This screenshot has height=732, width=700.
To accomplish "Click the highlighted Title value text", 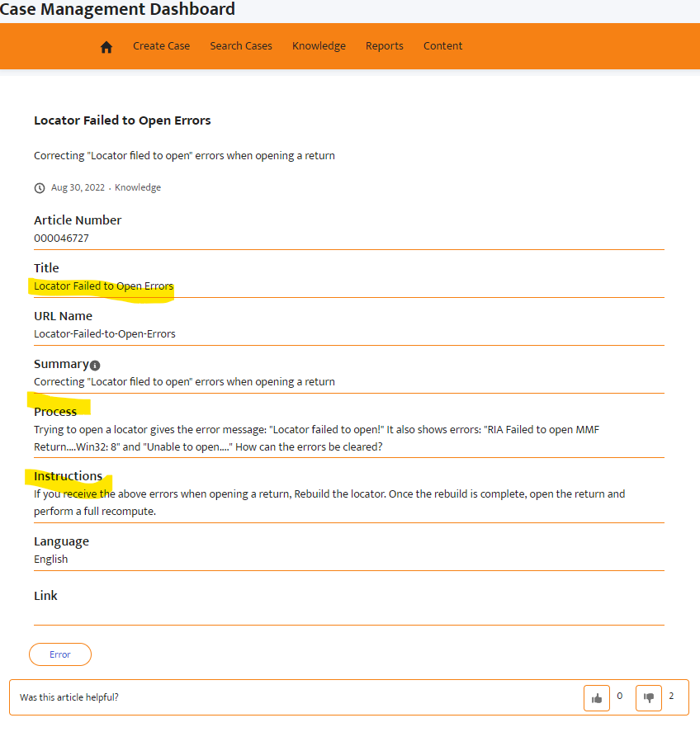I will coord(103,286).
